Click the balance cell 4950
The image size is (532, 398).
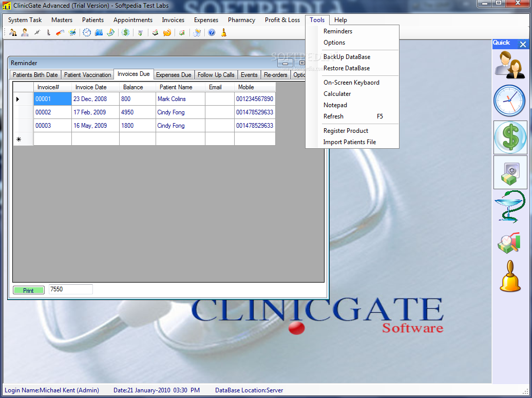pos(138,112)
